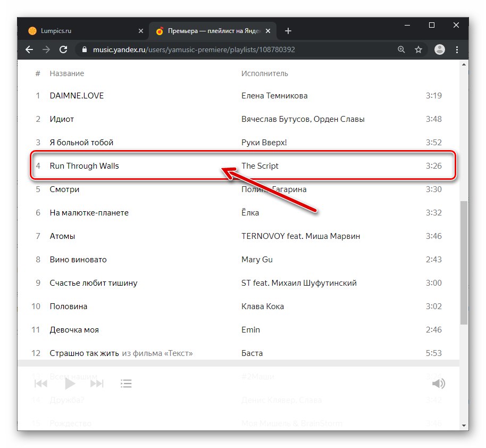This screenshot has width=486, height=448.
Task: Open artist The Script
Action: click(x=260, y=166)
